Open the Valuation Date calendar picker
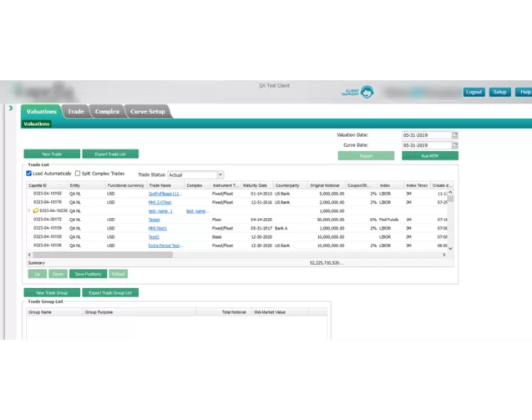The image size is (532, 420). tap(454, 135)
